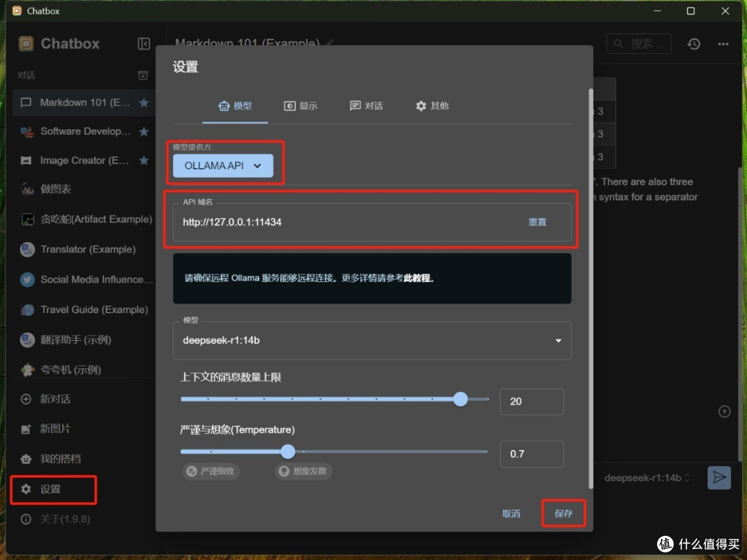Click the send message arrow button

(x=719, y=478)
